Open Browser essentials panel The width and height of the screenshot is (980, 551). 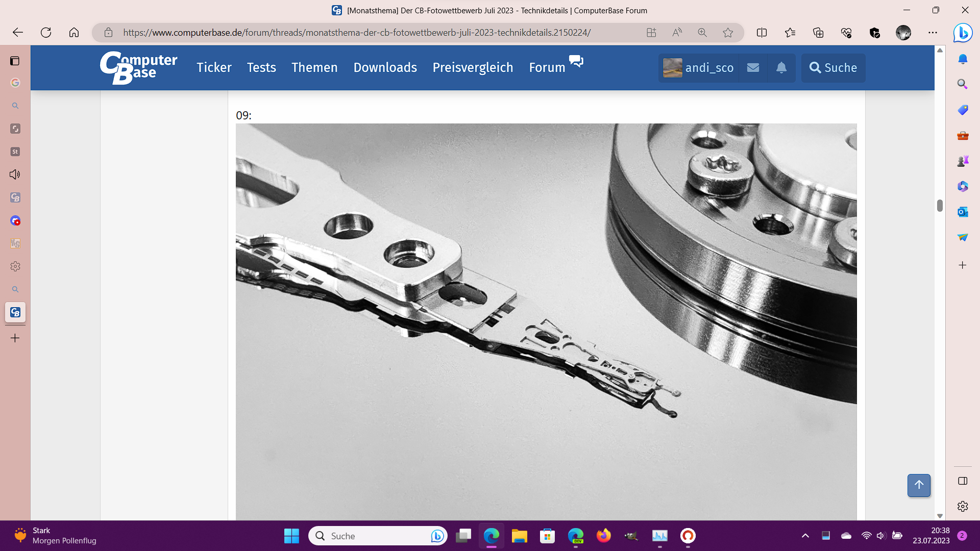pyautogui.click(x=847, y=32)
